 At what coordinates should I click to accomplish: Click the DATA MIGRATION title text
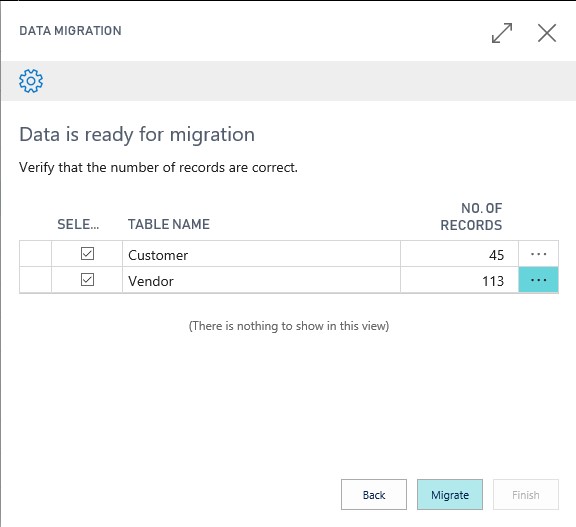click(70, 31)
